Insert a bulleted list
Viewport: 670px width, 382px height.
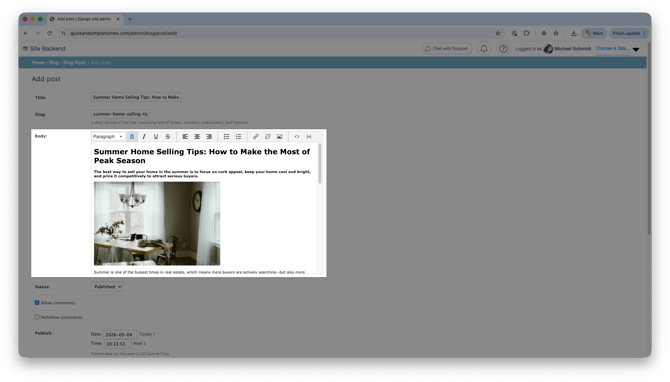coord(226,137)
